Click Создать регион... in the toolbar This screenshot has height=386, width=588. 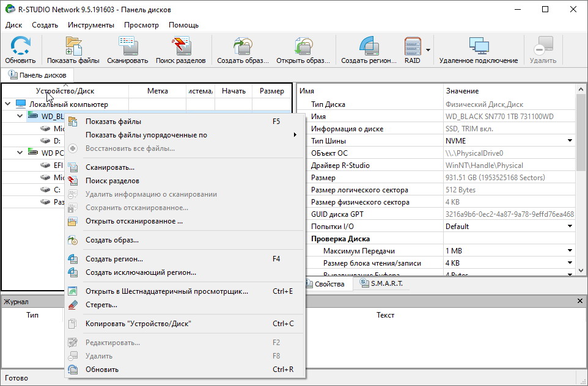point(369,50)
